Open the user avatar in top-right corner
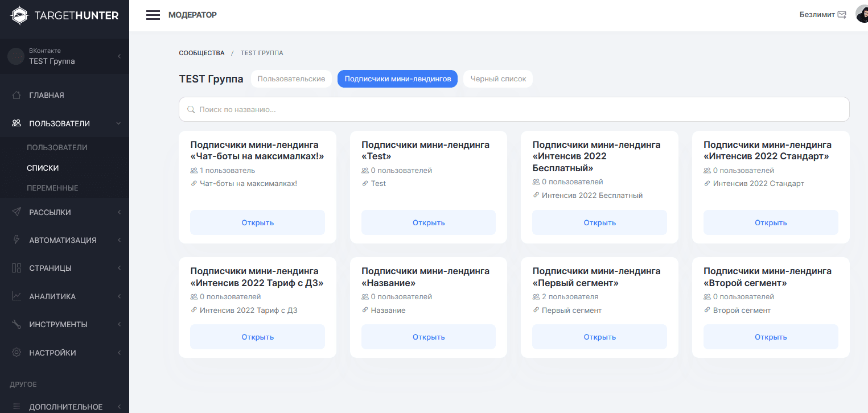 [x=862, y=15]
